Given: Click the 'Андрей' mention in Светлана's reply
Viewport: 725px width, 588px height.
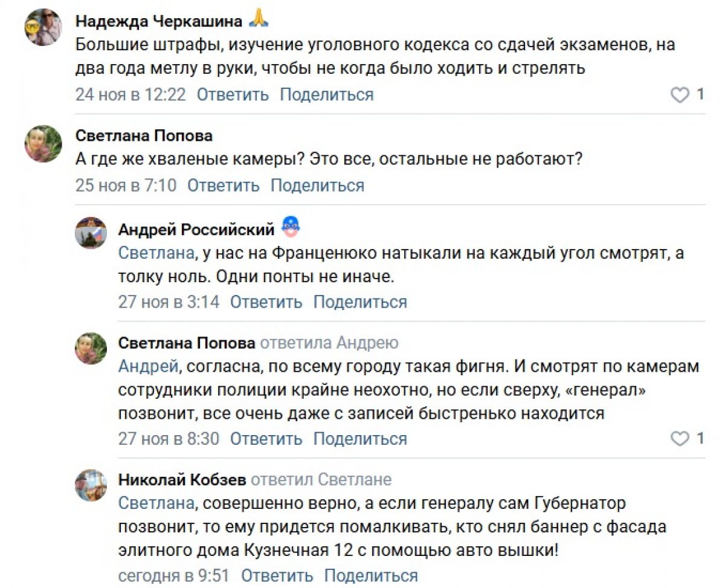Looking at the screenshot, I should [x=147, y=366].
